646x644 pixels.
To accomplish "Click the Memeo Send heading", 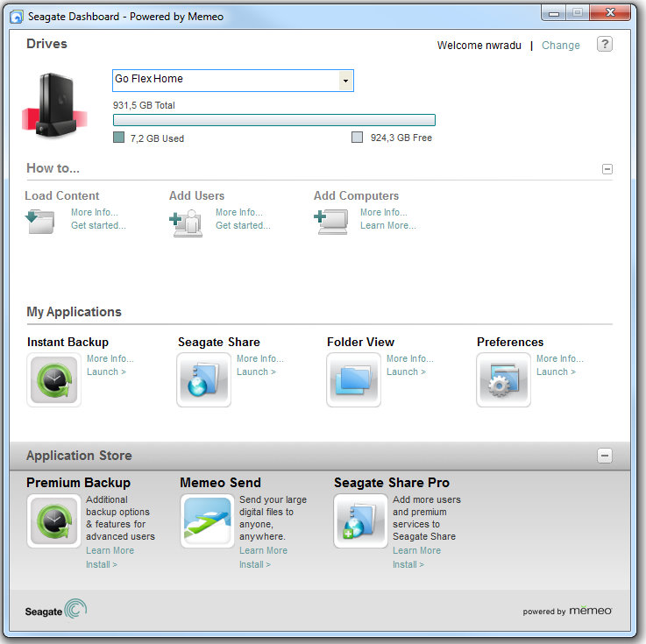I will [x=220, y=483].
